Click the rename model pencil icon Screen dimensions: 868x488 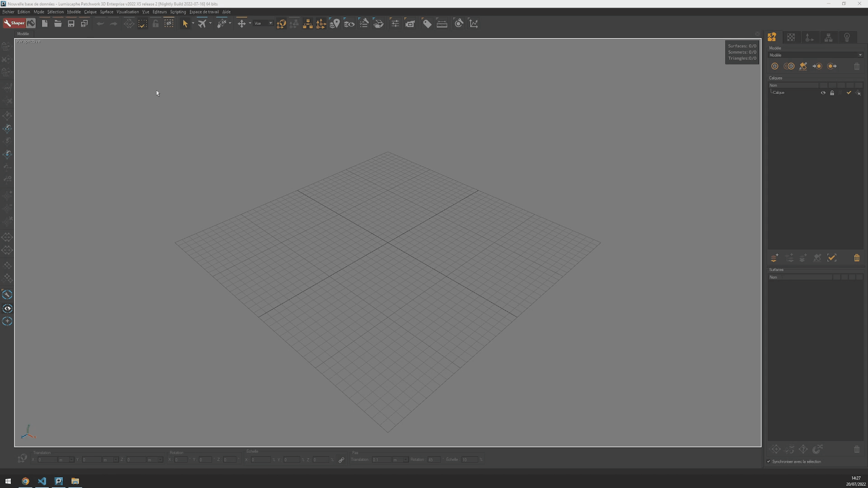803,66
